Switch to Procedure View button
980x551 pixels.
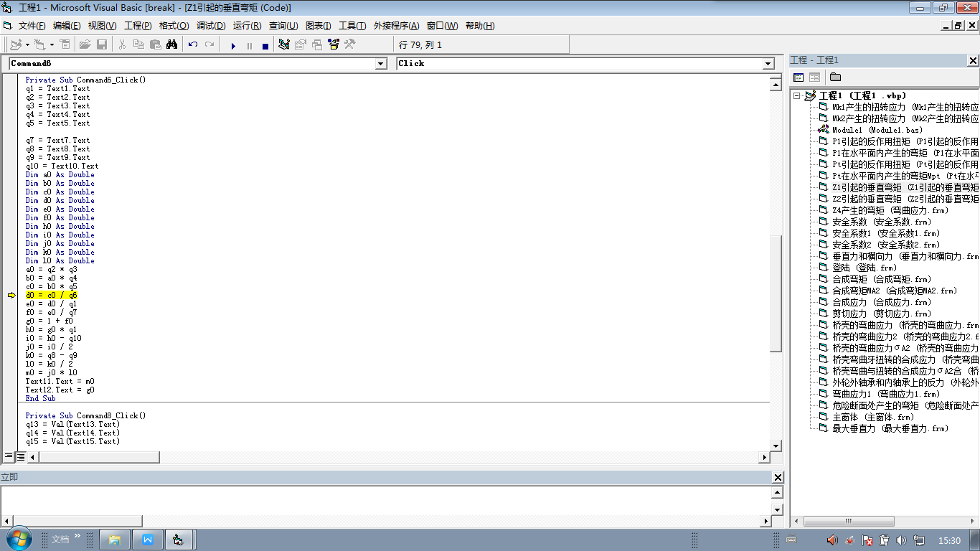click(9, 456)
